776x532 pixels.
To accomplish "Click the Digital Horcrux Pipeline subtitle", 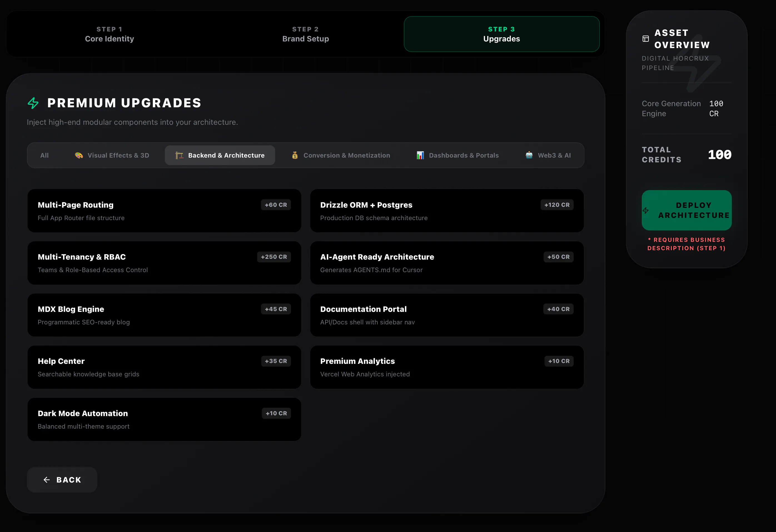I will (675, 63).
